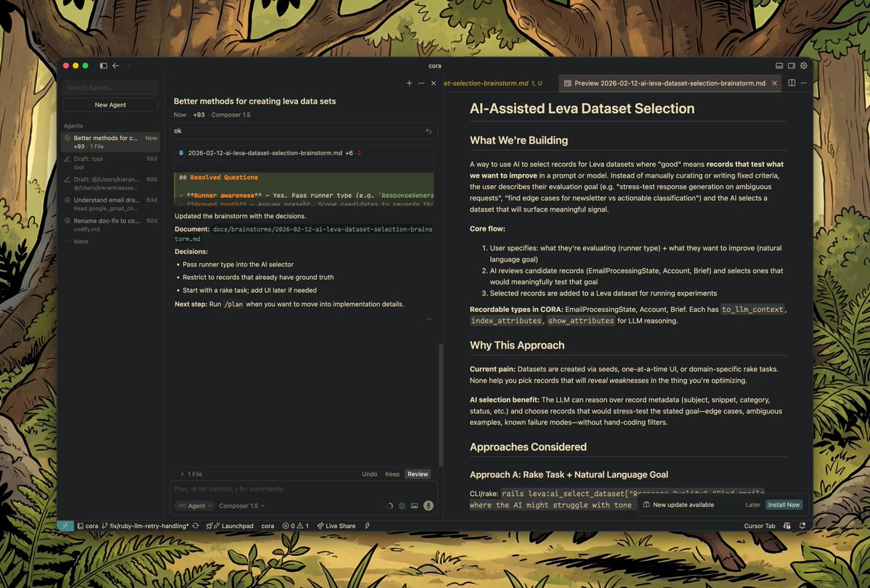Click the chat panel vertical scrollbar
This screenshot has width=870, height=588.
pyautogui.click(x=439, y=406)
